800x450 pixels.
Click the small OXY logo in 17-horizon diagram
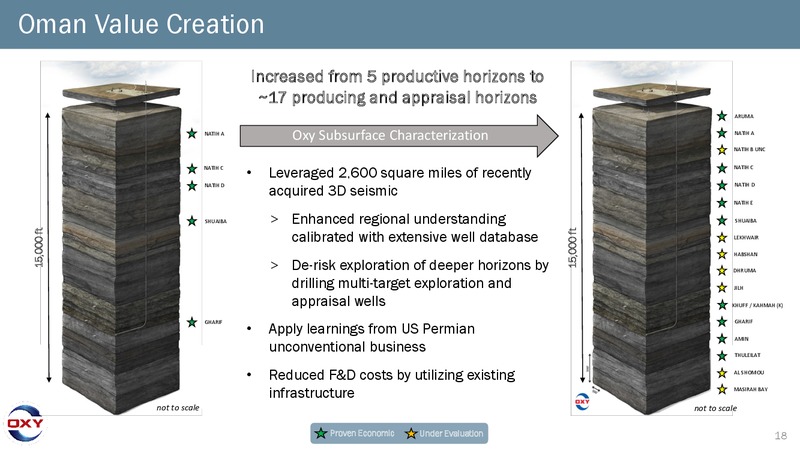coord(582,402)
